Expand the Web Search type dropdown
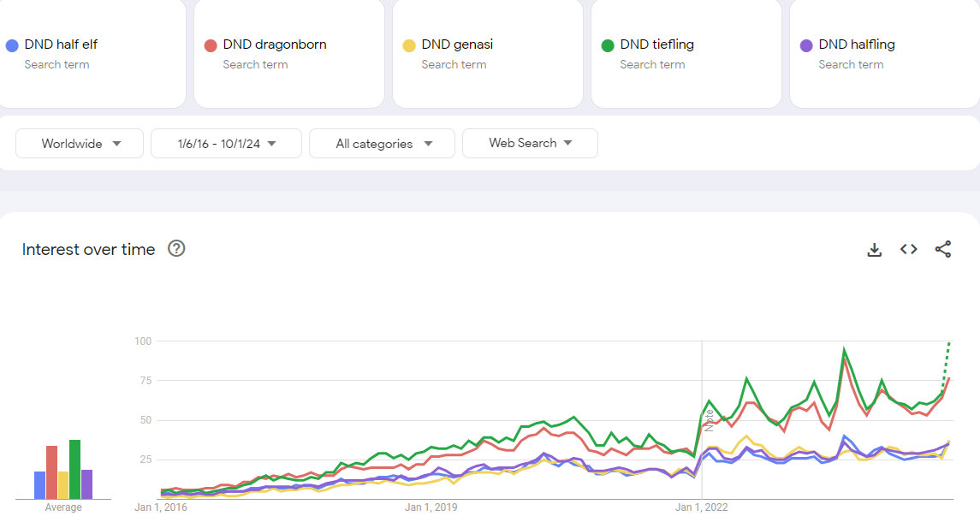This screenshot has width=980, height=522. (x=530, y=144)
